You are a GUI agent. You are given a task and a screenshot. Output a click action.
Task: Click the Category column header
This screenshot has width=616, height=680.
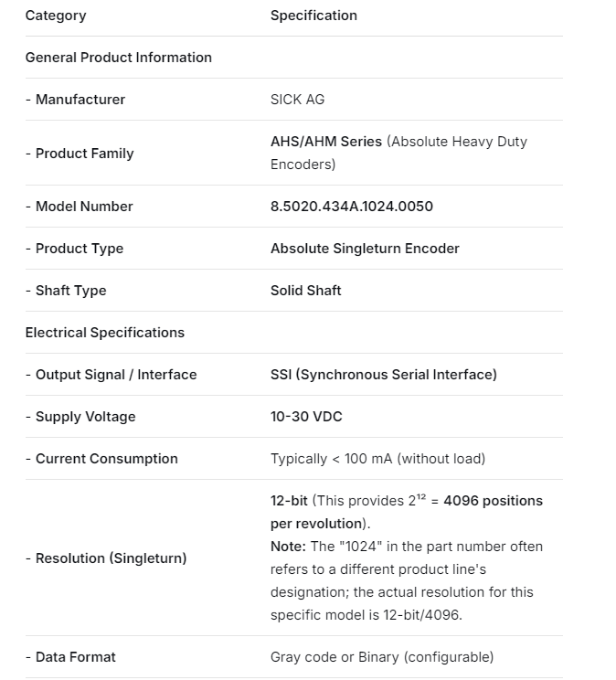tap(56, 16)
